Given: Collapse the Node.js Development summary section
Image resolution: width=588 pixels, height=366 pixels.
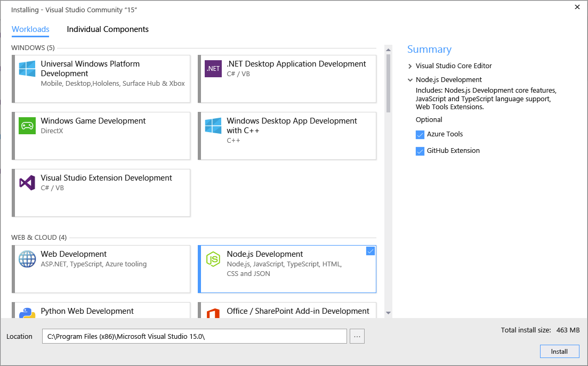Looking at the screenshot, I should click(410, 80).
